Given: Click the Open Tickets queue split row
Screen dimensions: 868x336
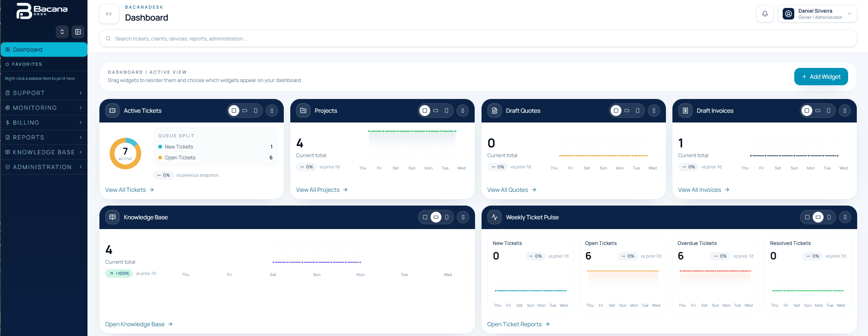Looking at the screenshot, I should 215,158.
